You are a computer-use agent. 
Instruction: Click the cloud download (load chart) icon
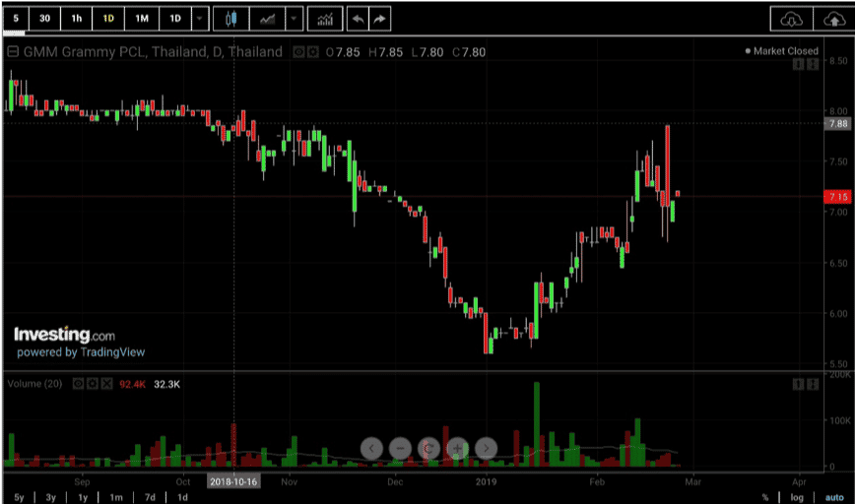click(791, 19)
